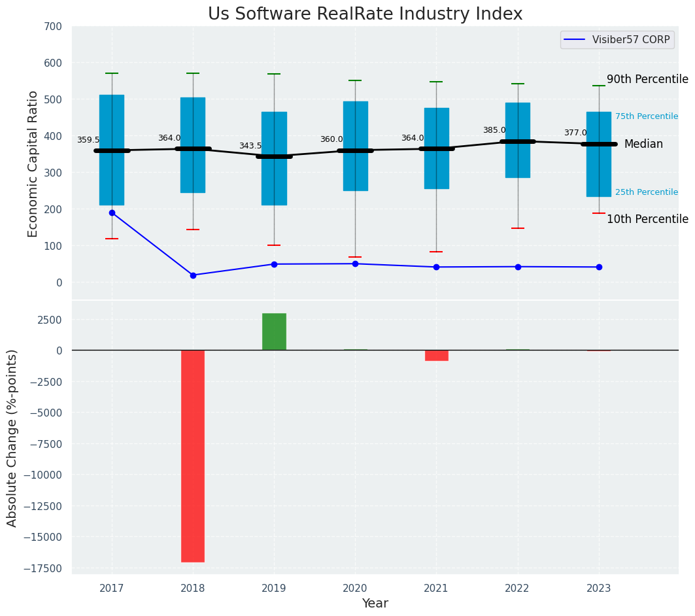This screenshot has width=695, height=616.
Task: Click the Median annotation text
Action: pos(643,144)
